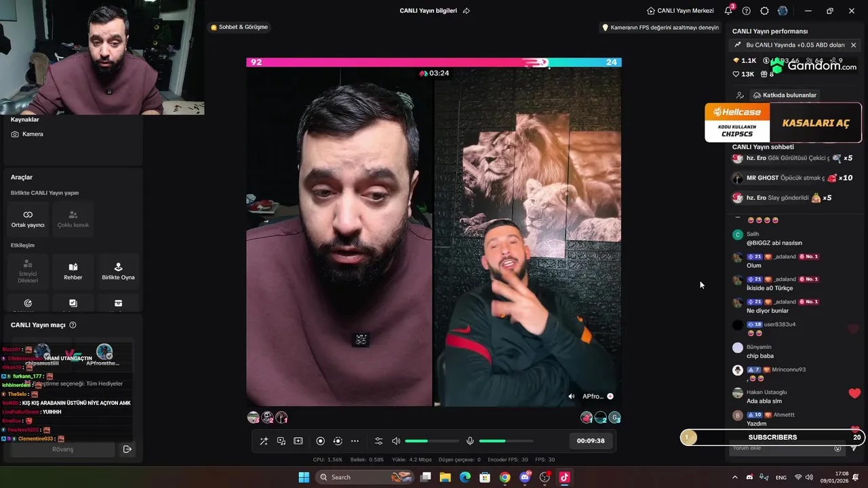Start recording with the record circle icon
Screen dimensions: 868x488
(x=321, y=441)
